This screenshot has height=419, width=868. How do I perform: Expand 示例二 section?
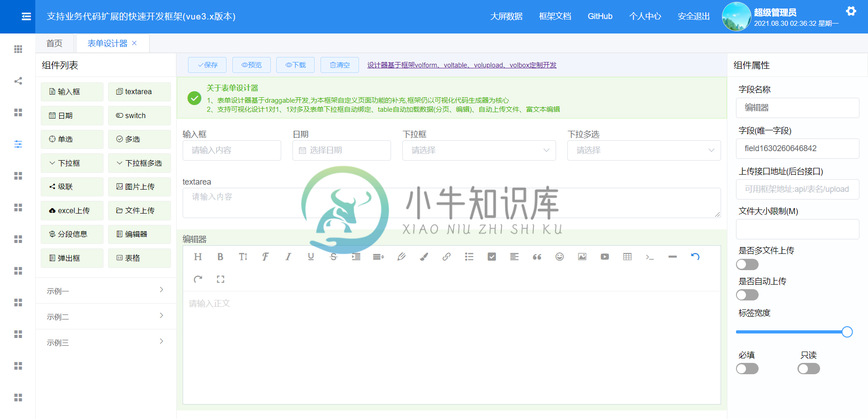tap(106, 316)
